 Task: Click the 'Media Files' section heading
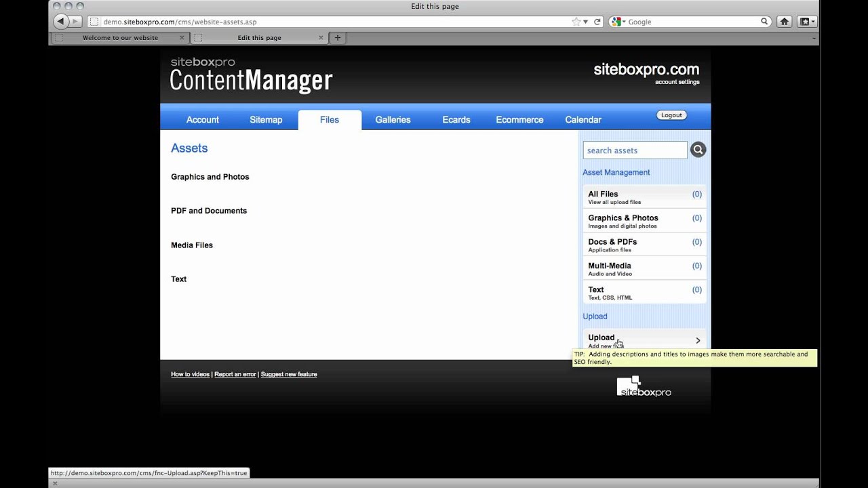(x=192, y=245)
